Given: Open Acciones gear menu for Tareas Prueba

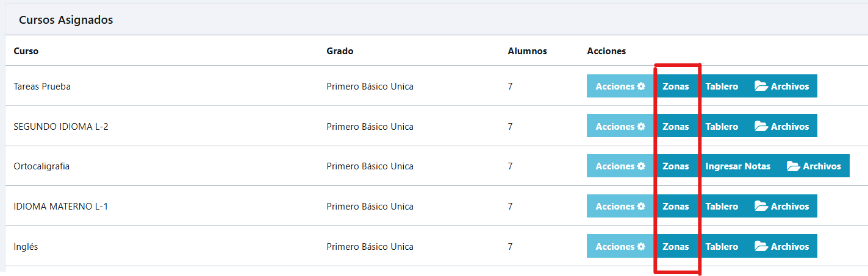Looking at the screenshot, I should coord(620,86).
